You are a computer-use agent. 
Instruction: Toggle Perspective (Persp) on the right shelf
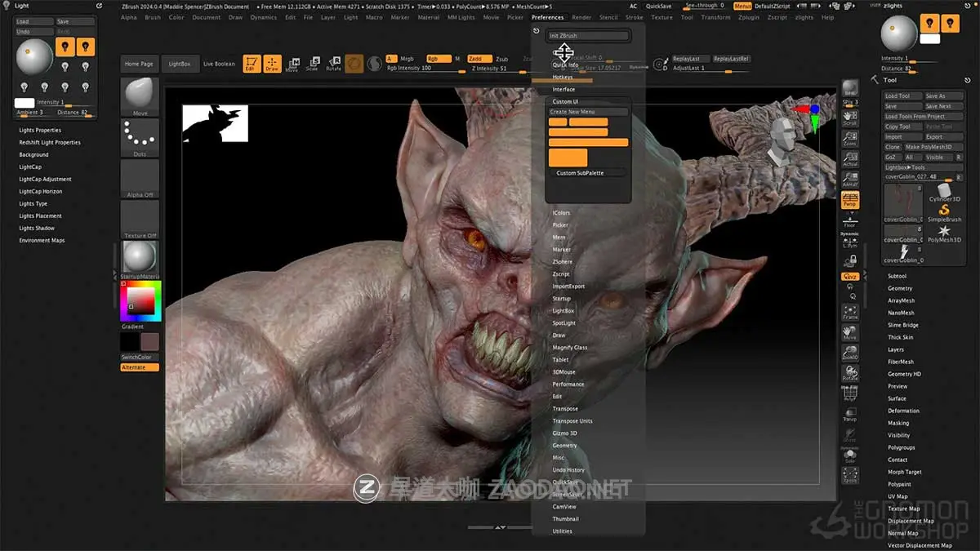[850, 199]
